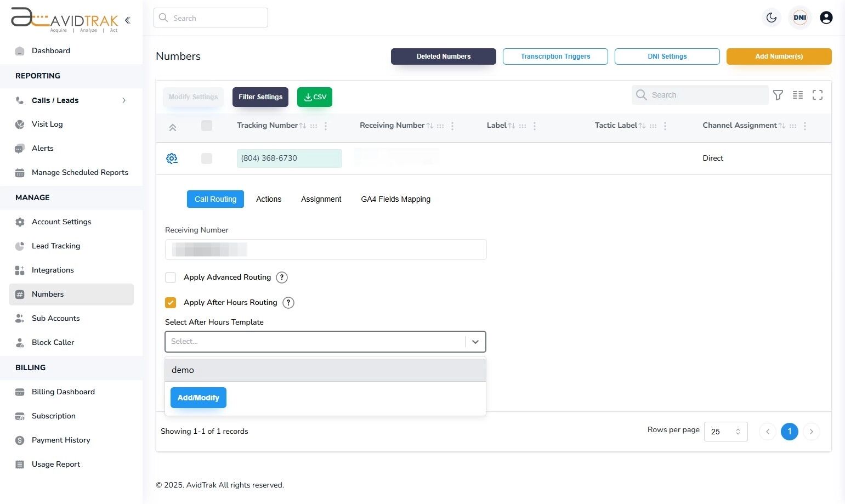
Task: Show help for Apply Advanced Routing
Action: (x=282, y=278)
